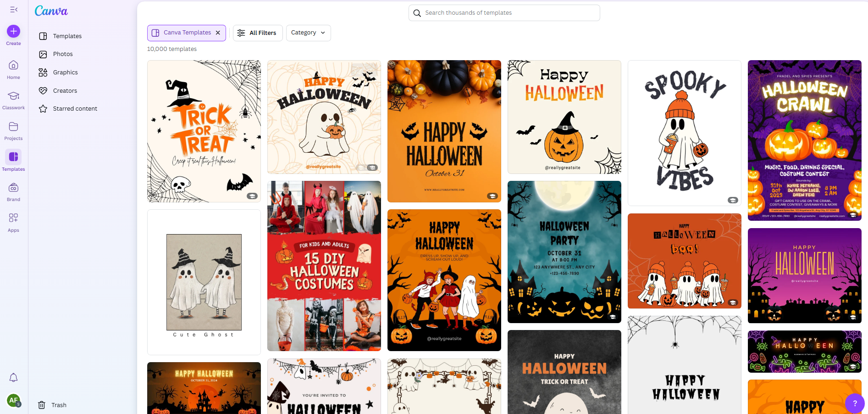Remove the Canva Templates filter
This screenshot has height=414, width=868.
tap(218, 33)
